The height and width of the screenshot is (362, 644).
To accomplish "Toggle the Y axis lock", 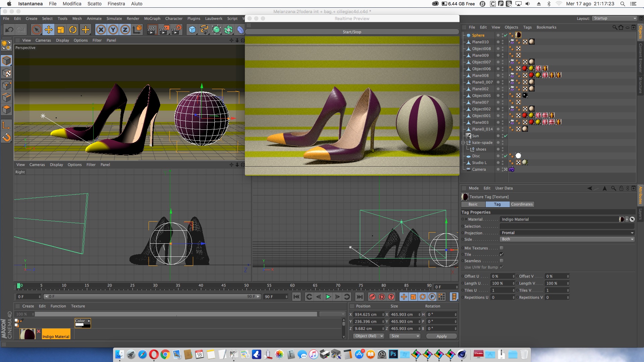I will (113, 30).
